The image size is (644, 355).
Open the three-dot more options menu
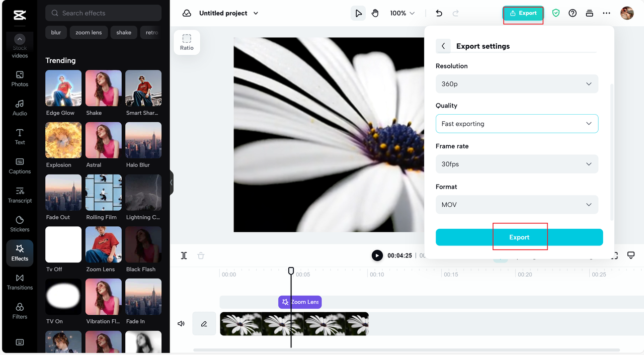606,13
